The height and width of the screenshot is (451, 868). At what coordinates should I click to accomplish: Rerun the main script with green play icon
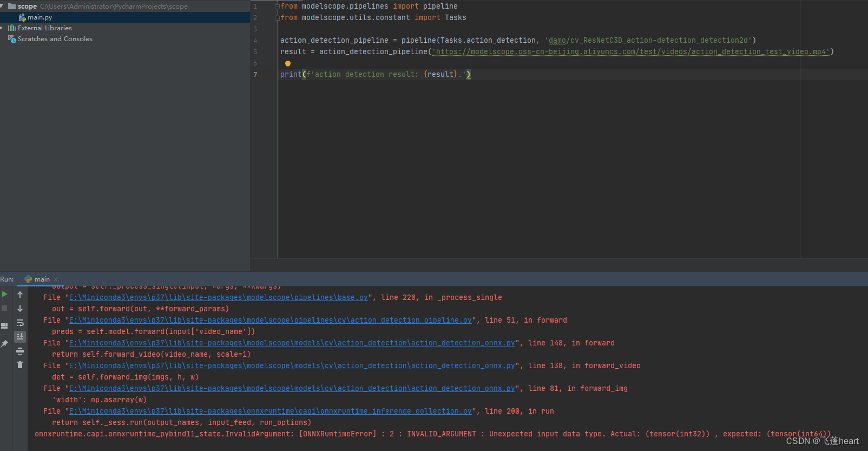pos(4,295)
